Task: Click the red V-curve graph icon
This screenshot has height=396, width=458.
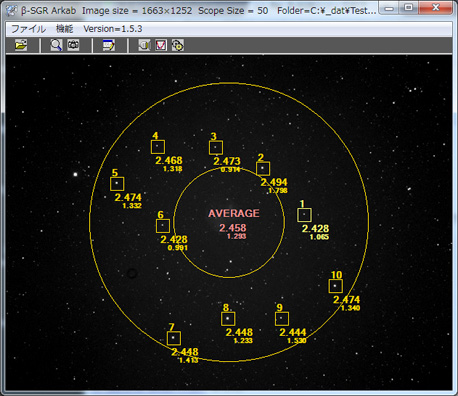Action: (x=161, y=45)
